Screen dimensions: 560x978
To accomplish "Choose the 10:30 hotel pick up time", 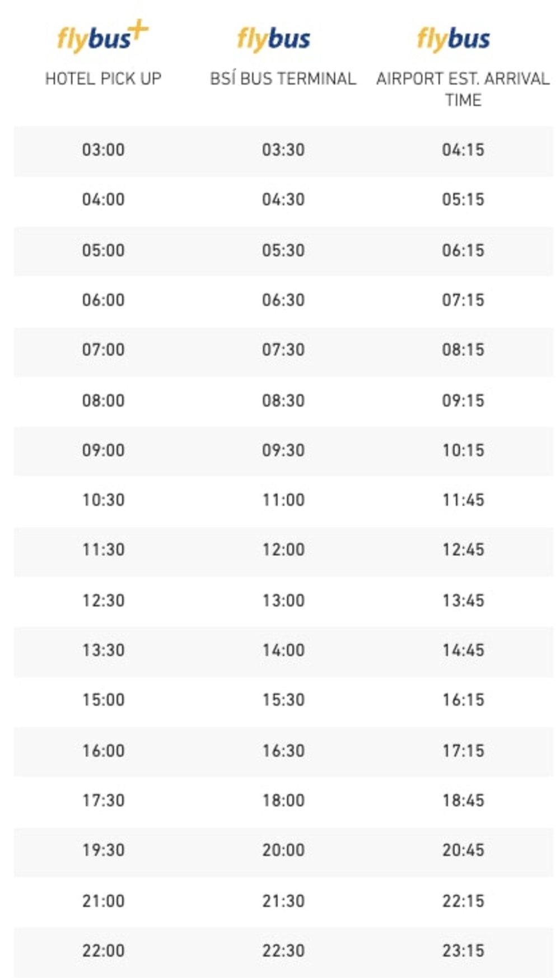I will [x=103, y=500].
